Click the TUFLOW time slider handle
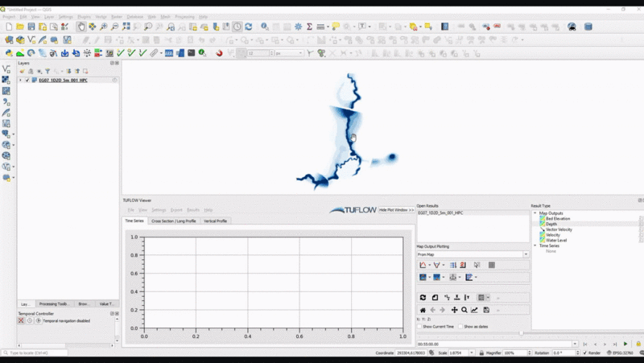644x363 pixels. (521, 333)
